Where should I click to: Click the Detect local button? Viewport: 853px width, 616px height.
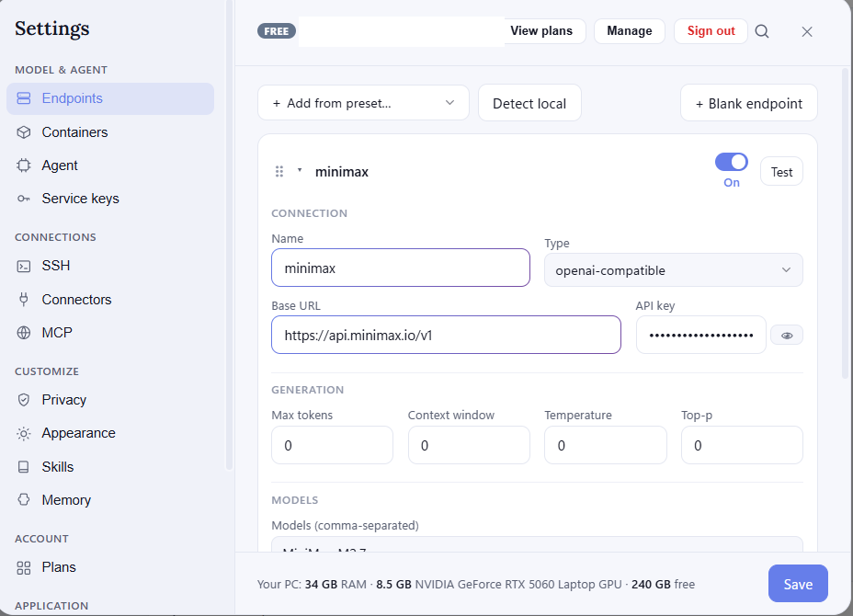(x=529, y=103)
